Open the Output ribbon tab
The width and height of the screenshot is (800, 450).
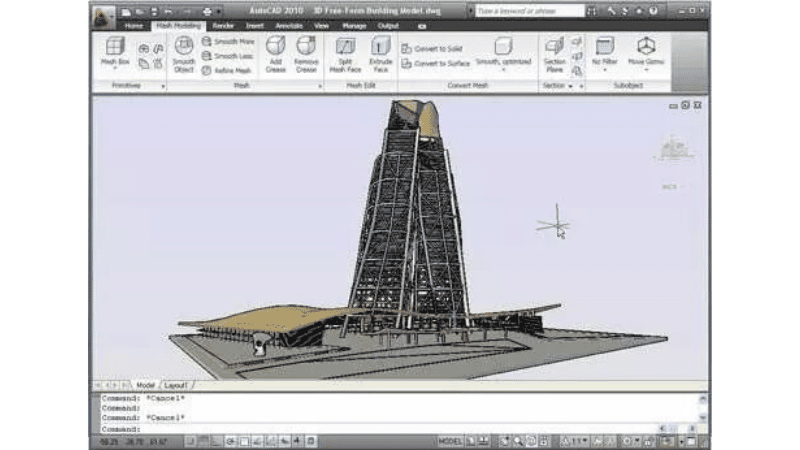tap(388, 26)
